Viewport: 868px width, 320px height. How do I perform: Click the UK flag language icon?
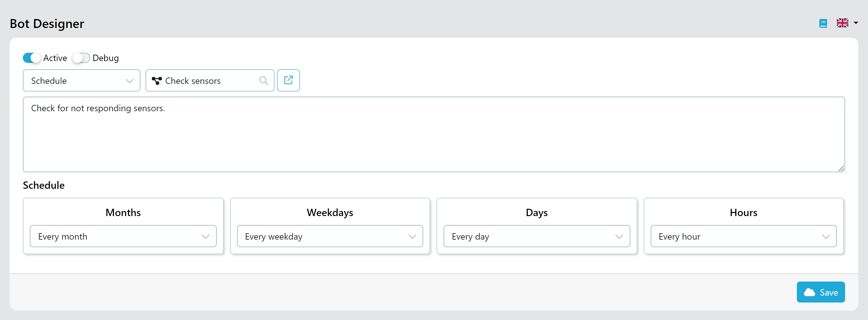click(x=842, y=23)
